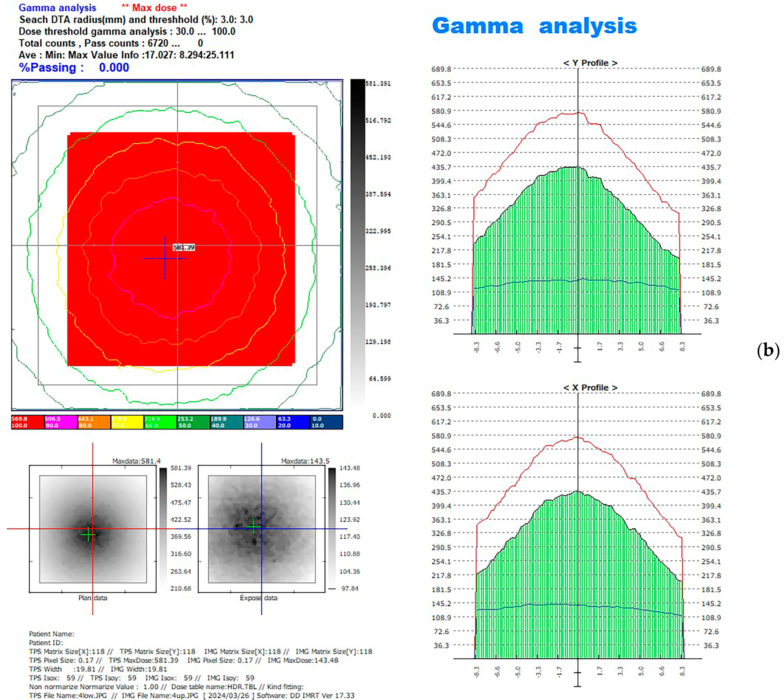Click the blue crosshair marker on gamma map
784x700 pixels.
coord(165,258)
